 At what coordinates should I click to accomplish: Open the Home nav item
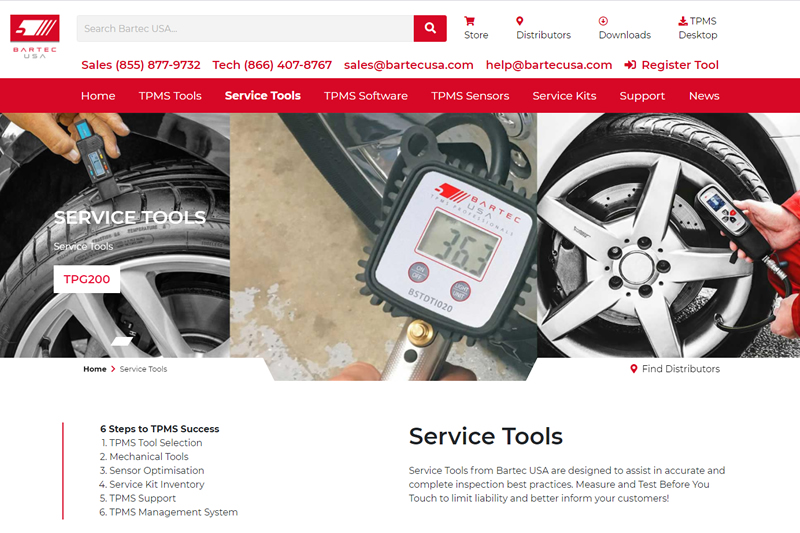tap(98, 96)
